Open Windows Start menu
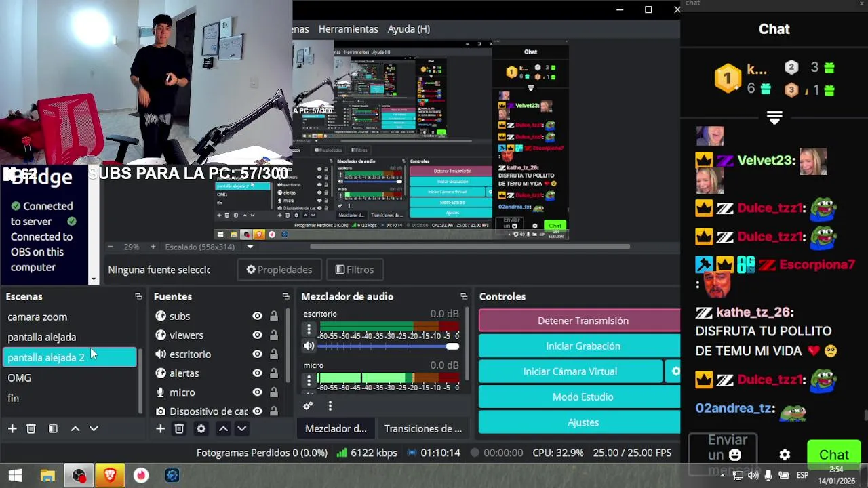Viewport: 868px width, 488px height. pos(15,476)
